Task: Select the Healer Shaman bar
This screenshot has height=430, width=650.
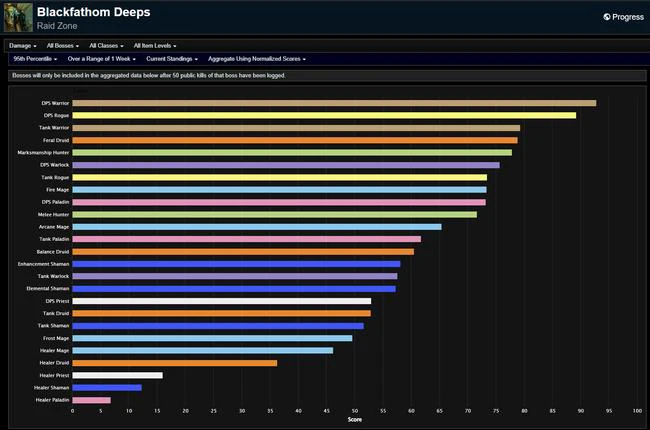Action: [107, 388]
